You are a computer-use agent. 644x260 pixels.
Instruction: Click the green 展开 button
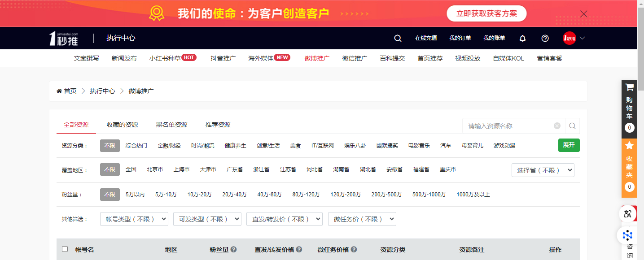point(569,145)
